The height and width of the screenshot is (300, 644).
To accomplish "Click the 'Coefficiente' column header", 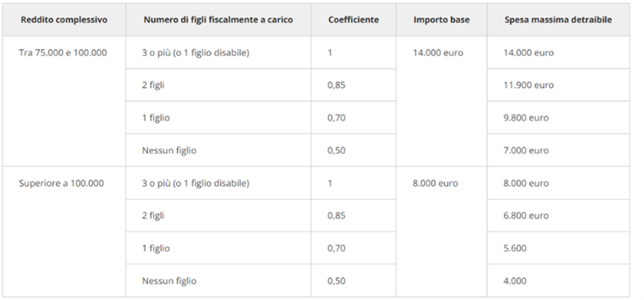I will tap(353, 20).
